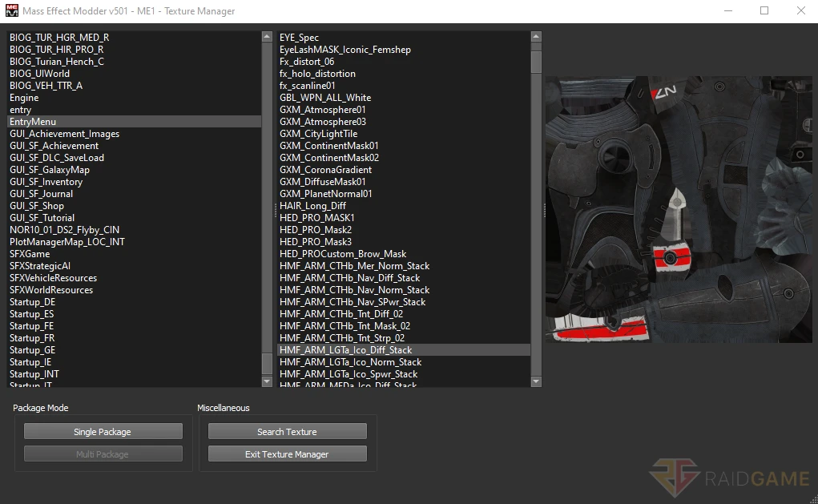
Task: Select the HAIR_Long_Diff texture
Action: click(404, 206)
